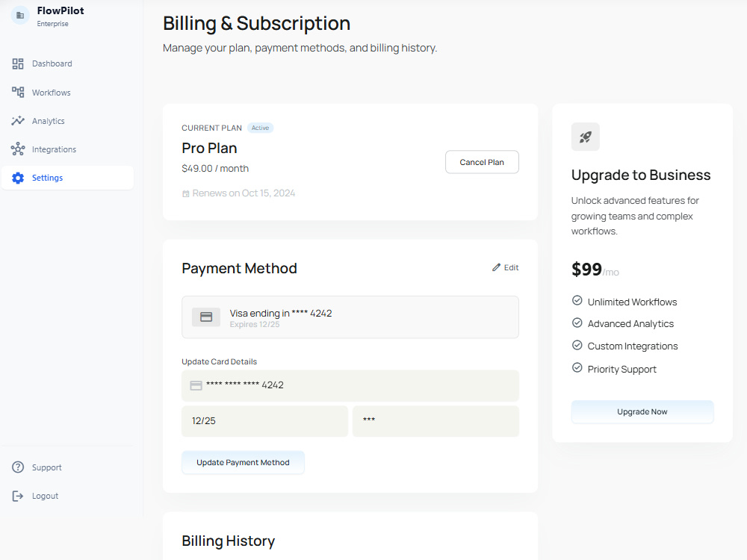This screenshot has width=747, height=560.
Task: Click checkmark icon next to Unlimited Workflows
Action: (577, 300)
